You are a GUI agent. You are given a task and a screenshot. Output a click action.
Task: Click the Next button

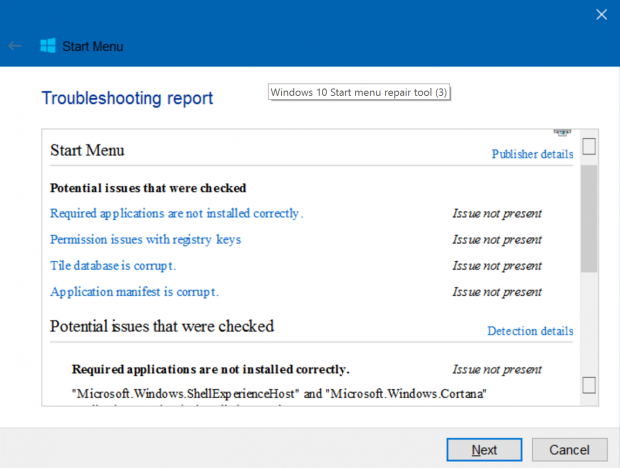(x=484, y=449)
